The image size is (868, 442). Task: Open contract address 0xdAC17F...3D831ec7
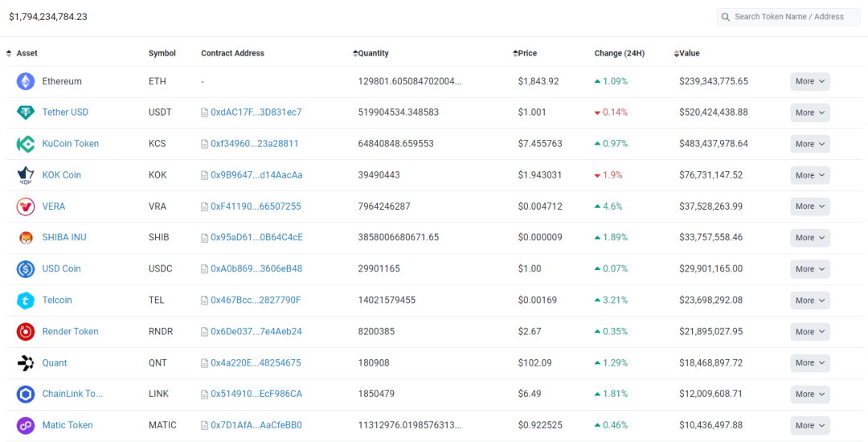coord(256,113)
